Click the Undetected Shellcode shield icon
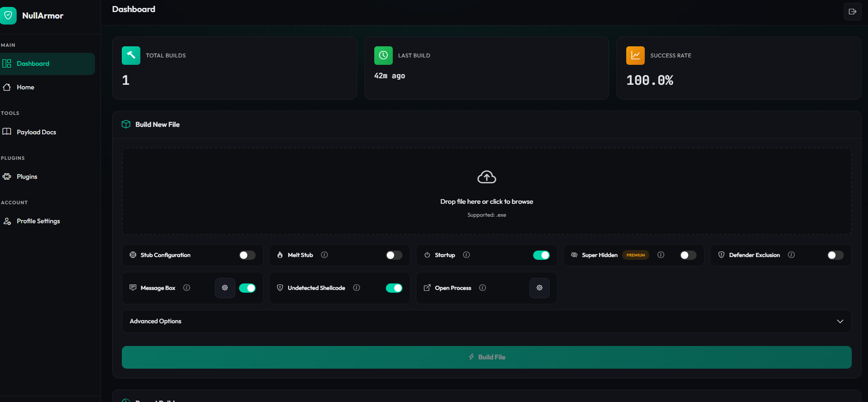The image size is (868, 402). point(280,288)
